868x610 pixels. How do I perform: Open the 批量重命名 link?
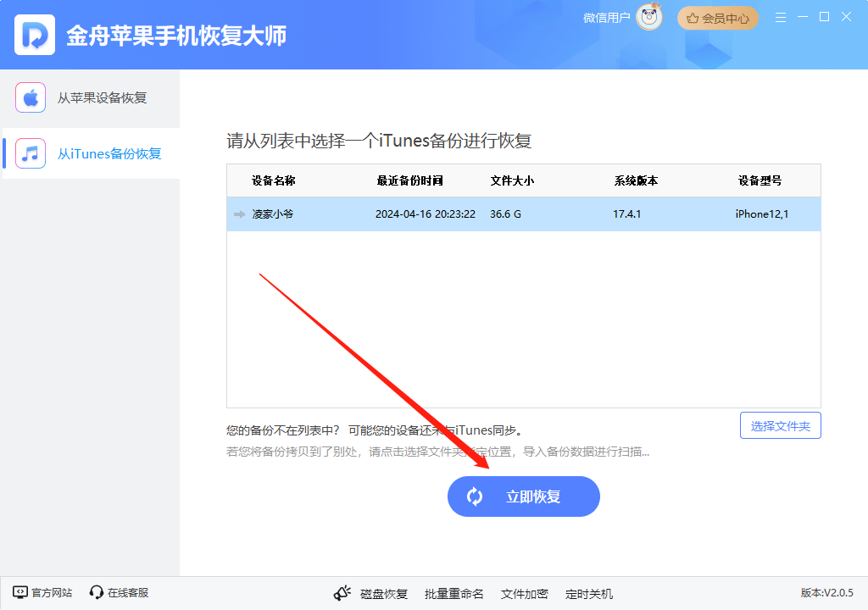point(454,594)
